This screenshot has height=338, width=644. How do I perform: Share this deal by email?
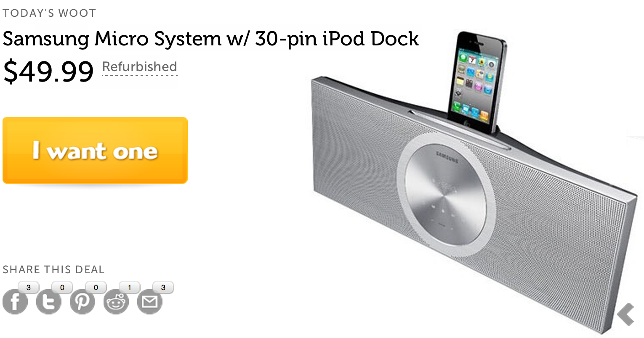click(x=150, y=302)
